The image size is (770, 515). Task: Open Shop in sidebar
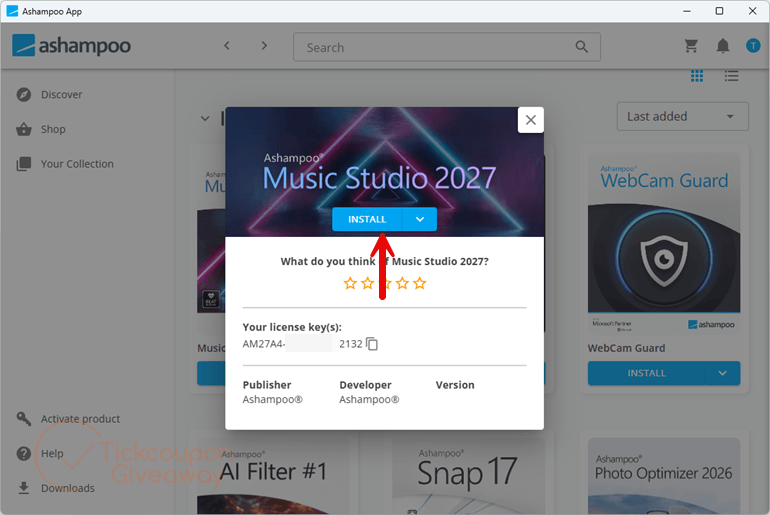[53, 129]
